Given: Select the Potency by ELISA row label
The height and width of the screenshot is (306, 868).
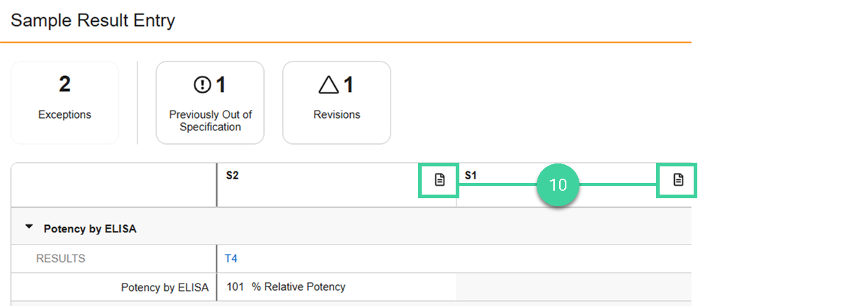Looking at the screenshot, I should click(x=164, y=287).
